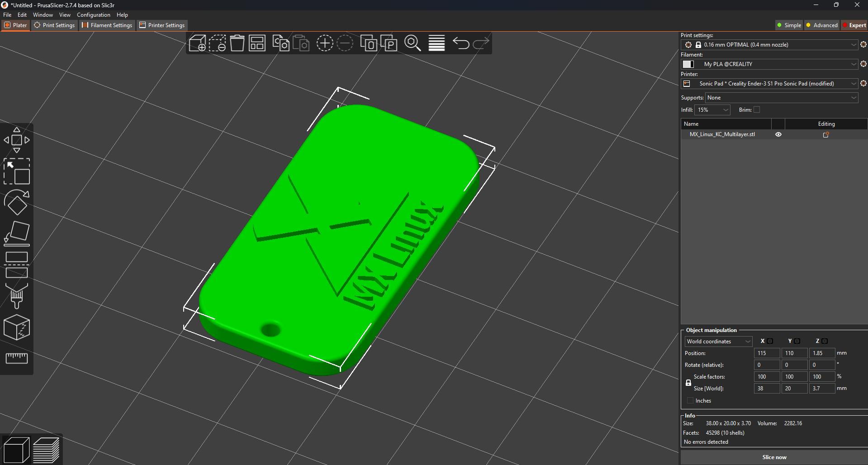This screenshot has width=868, height=465.
Task: Click the Slice now button
Action: tap(774, 457)
